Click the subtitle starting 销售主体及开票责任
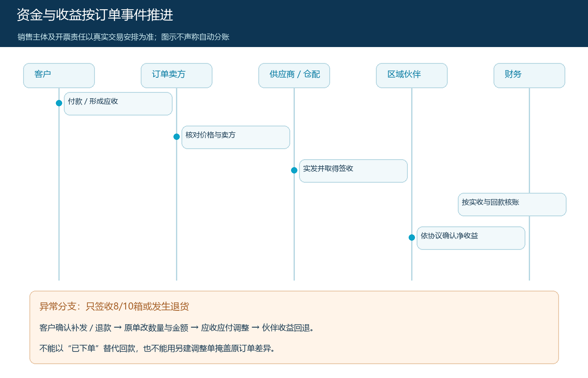The image size is (588, 378). coord(123,37)
